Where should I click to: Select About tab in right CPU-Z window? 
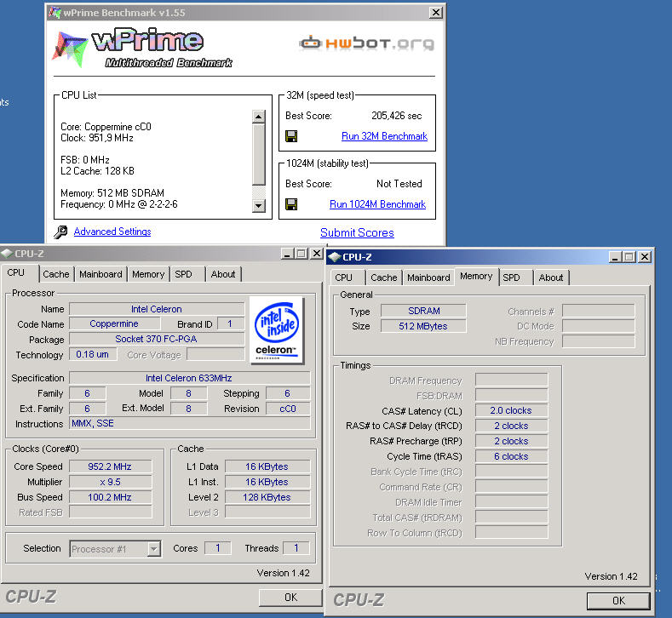[551, 278]
